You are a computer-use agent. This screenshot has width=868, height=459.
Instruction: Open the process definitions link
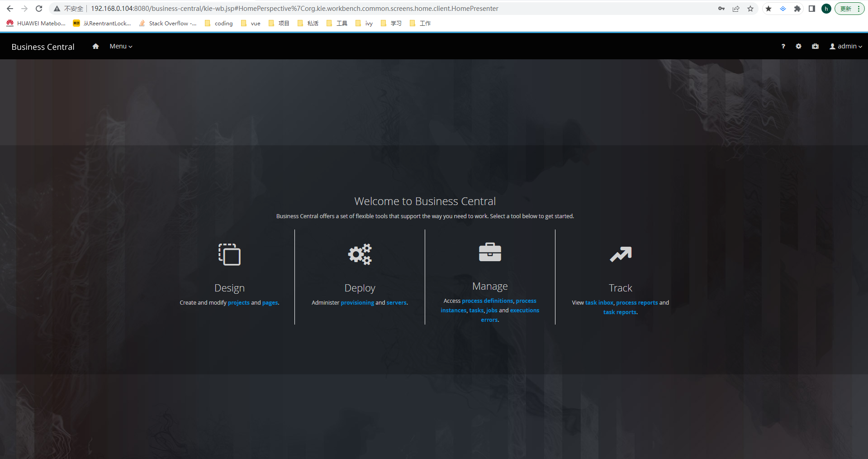click(x=487, y=301)
